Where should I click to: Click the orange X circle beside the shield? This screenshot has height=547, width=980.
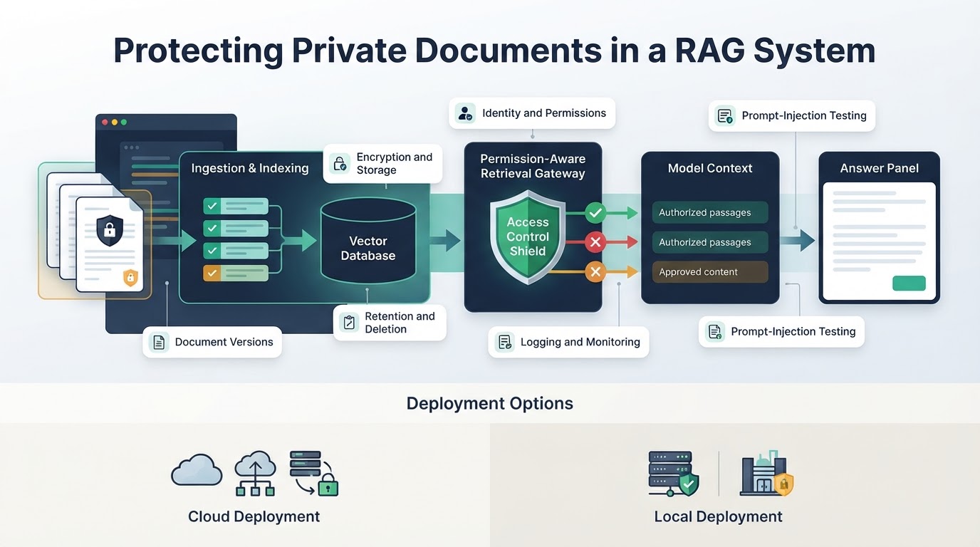pos(595,271)
